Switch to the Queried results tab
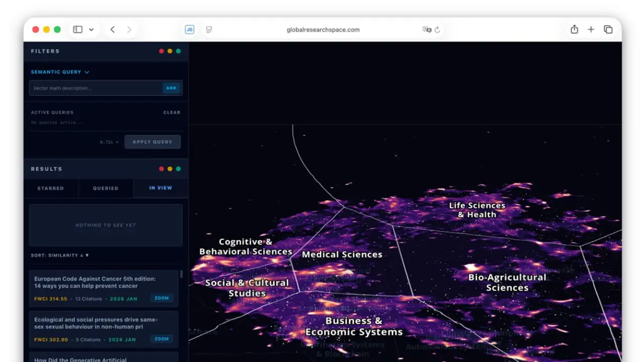Viewport: 644px width, 362px height. [106, 188]
